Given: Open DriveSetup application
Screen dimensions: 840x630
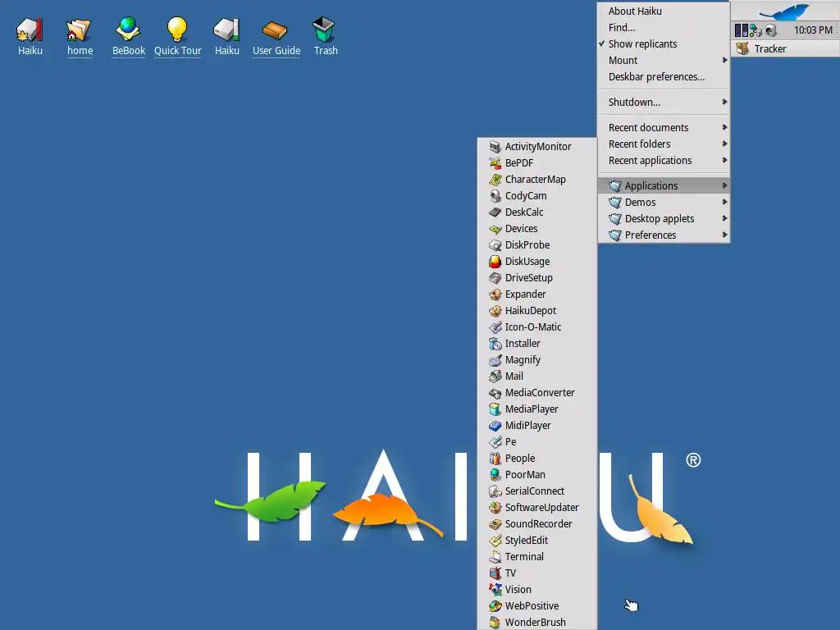Looking at the screenshot, I should tap(536, 277).
